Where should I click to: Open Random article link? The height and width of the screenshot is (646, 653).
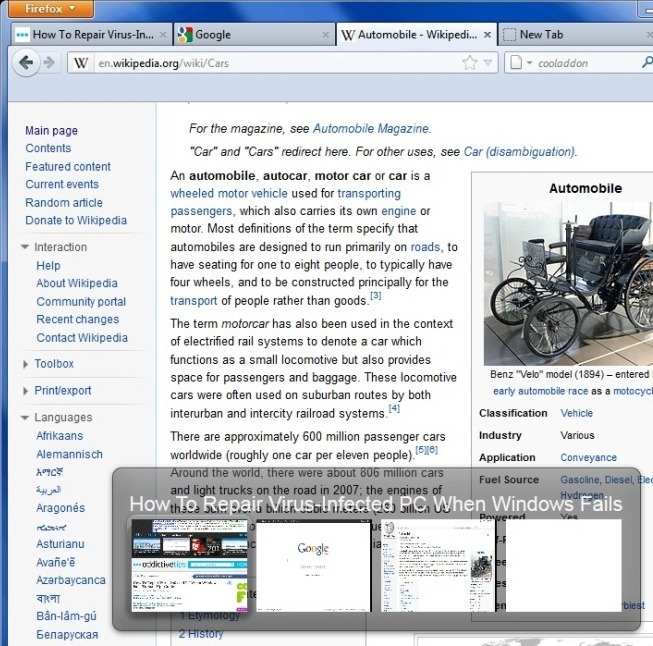click(x=64, y=202)
